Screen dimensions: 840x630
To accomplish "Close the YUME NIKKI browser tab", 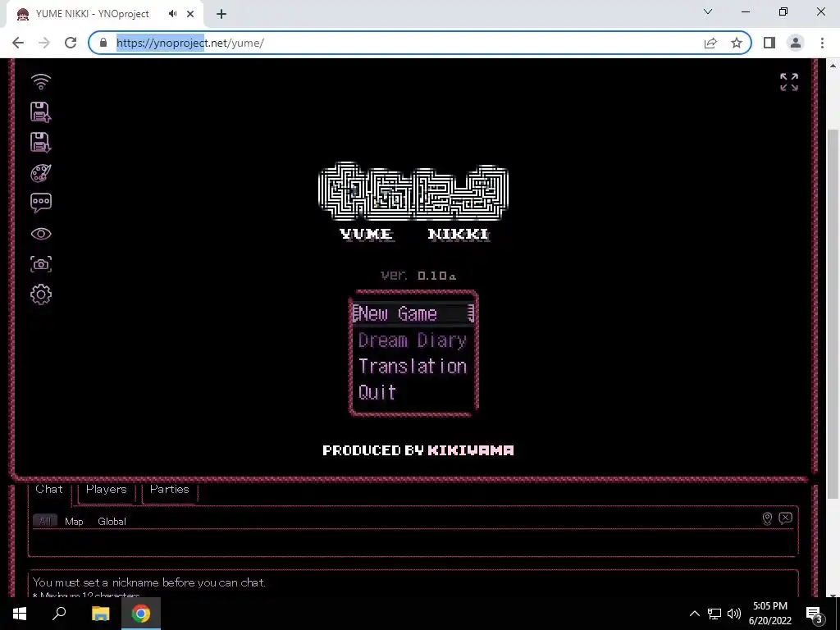I will (190, 14).
